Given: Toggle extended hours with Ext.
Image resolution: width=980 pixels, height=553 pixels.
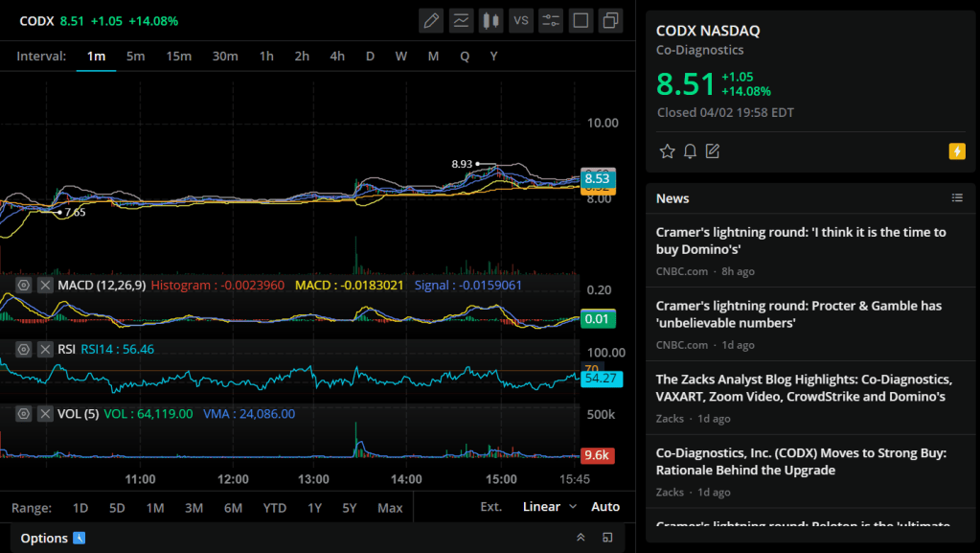Looking at the screenshot, I should point(490,507).
